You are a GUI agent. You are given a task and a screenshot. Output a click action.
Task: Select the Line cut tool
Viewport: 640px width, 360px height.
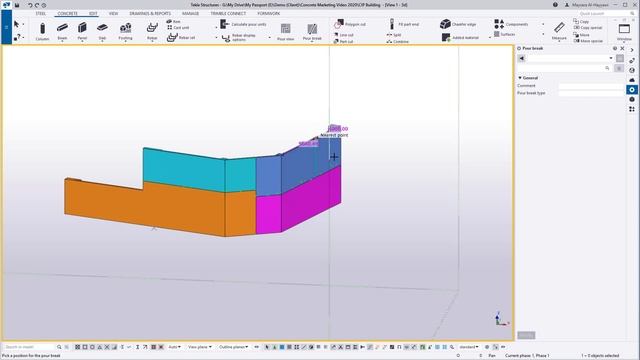[344, 35]
